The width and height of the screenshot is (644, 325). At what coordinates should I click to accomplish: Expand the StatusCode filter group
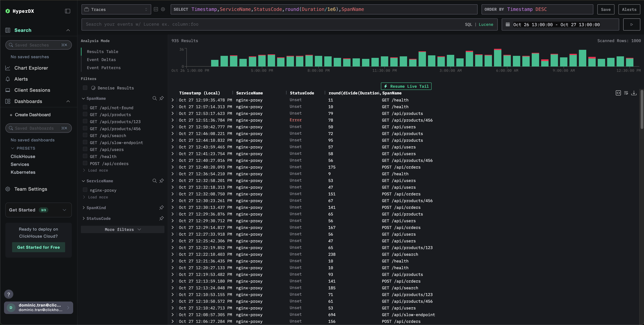(98, 218)
